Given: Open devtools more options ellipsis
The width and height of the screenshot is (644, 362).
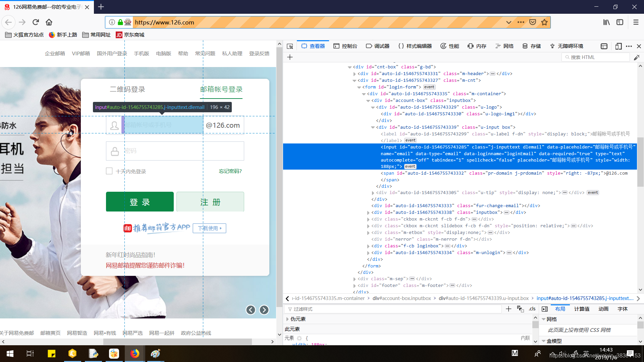Looking at the screenshot, I should [x=629, y=46].
